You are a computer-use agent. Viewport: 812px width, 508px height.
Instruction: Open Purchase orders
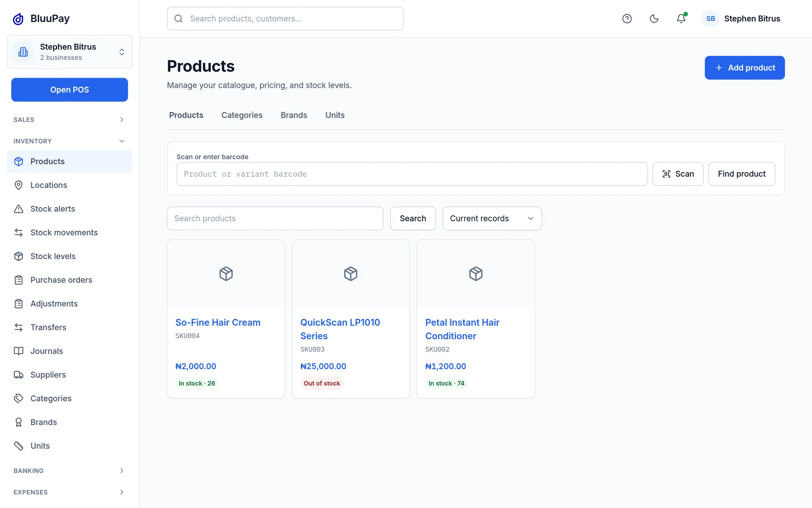pyautogui.click(x=69, y=280)
